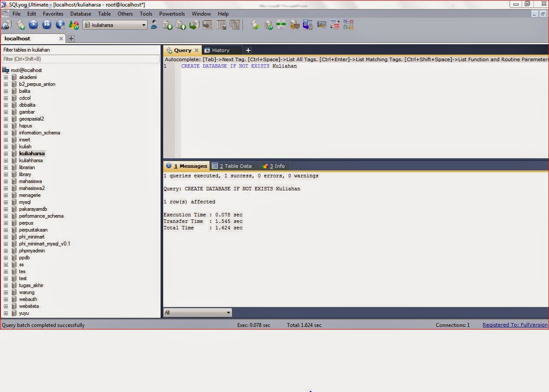The width and height of the screenshot is (549, 392).
Task: Expand the kuliaharsa database node
Action: click(x=6, y=154)
